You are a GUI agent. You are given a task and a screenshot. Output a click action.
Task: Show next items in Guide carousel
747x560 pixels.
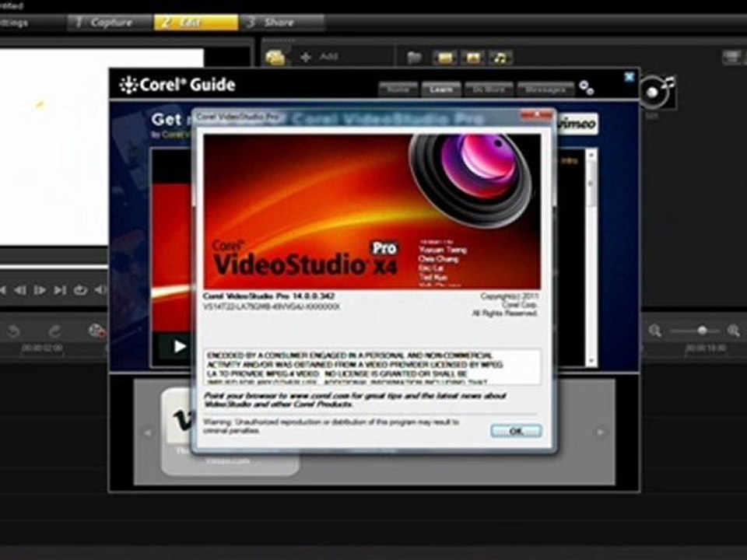pyautogui.click(x=600, y=432)
